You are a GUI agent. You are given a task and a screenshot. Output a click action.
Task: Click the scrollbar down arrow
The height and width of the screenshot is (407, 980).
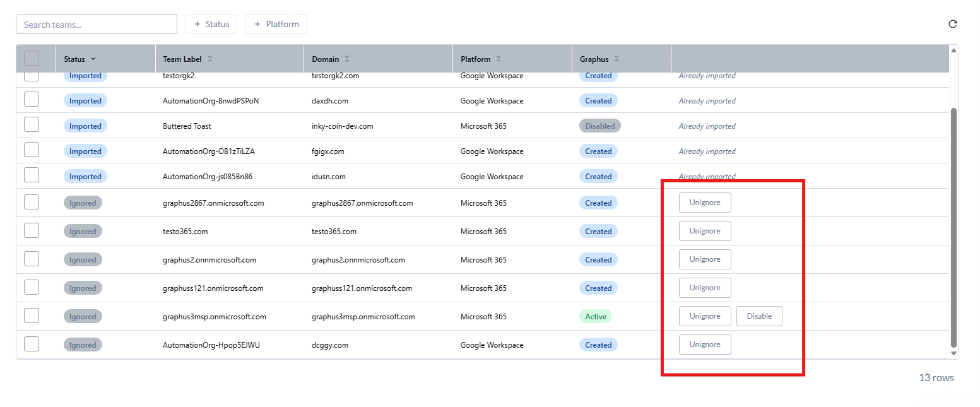click(953, 353)
